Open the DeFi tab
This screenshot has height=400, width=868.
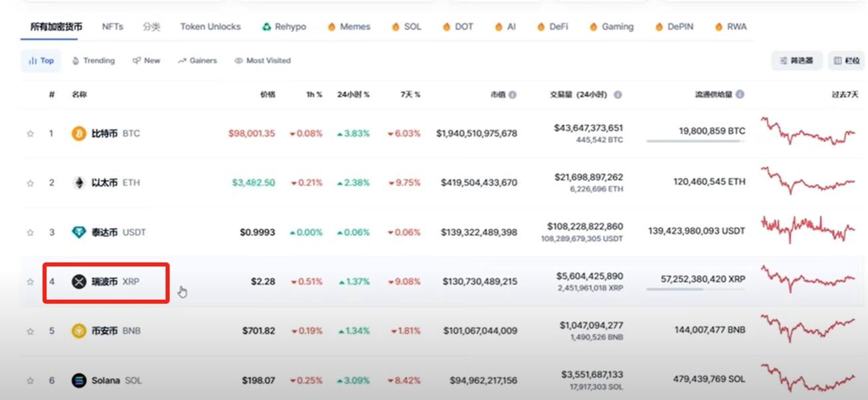[x=553, y=27]
